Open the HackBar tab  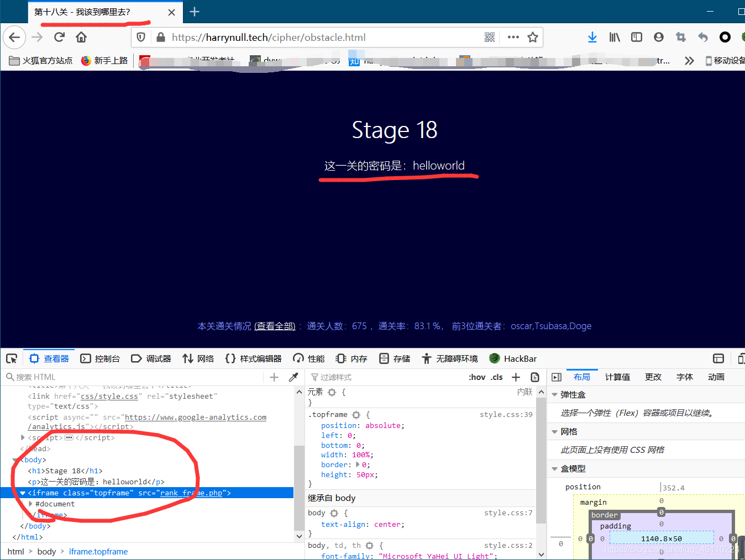point(513,358)
